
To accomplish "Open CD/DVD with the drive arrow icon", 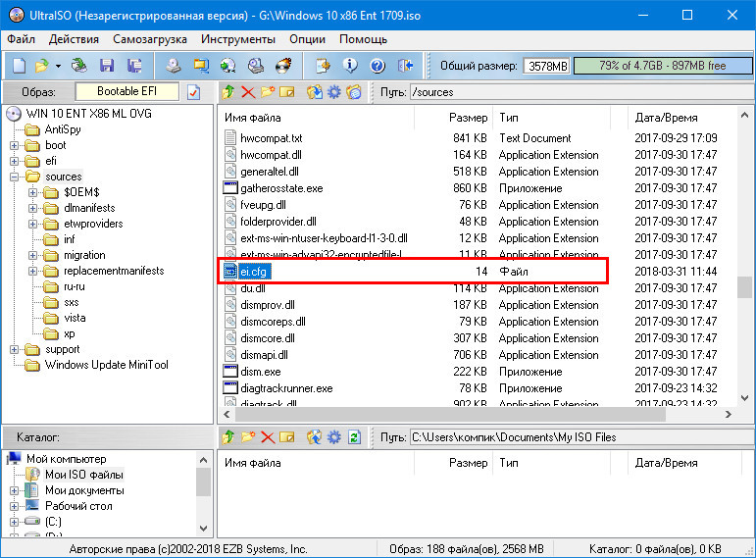I will [79, 66].
